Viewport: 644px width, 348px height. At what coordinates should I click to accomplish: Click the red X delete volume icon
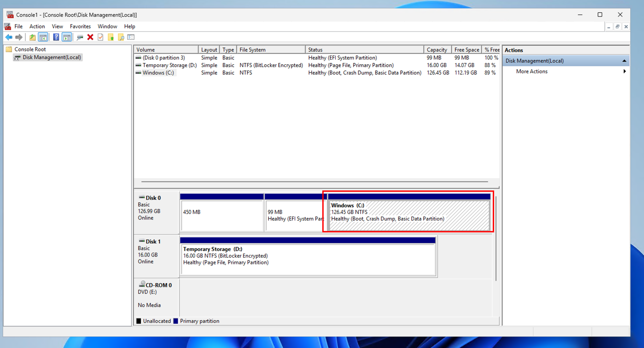90,37
